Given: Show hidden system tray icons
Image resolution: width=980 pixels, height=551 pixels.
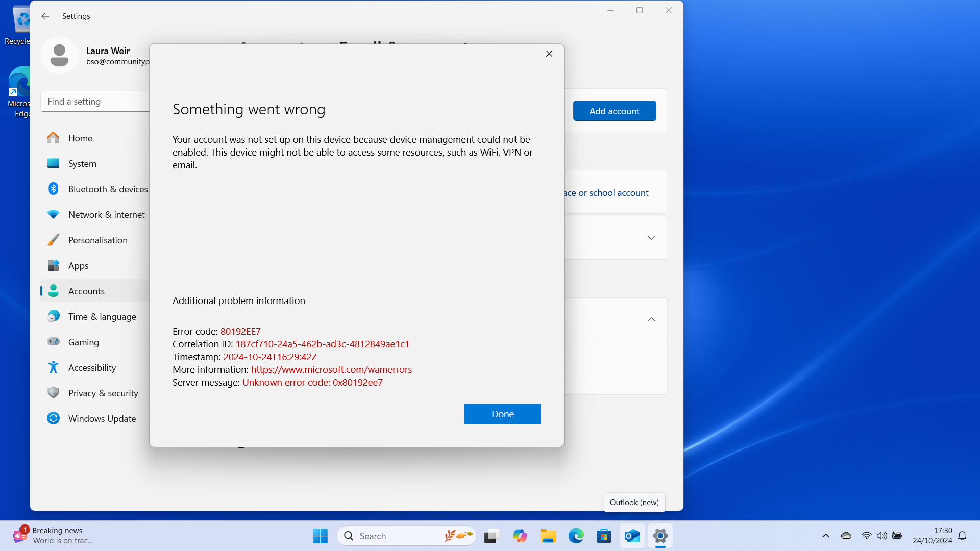Looking at the screenshot, I should point(825,536).
